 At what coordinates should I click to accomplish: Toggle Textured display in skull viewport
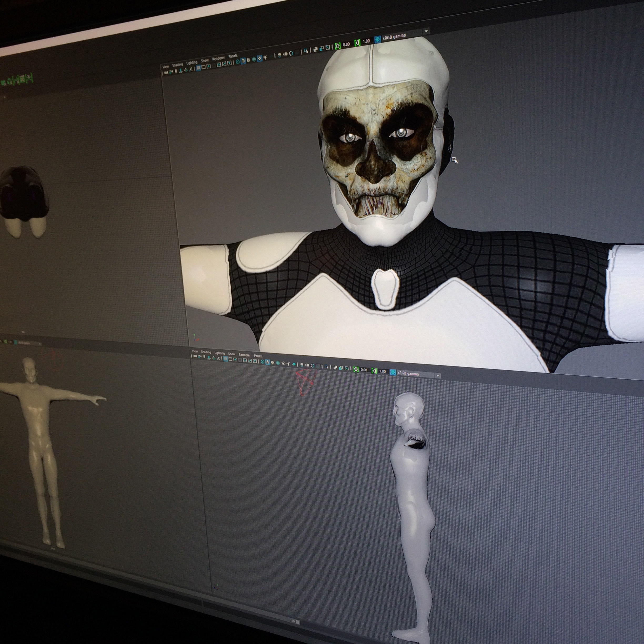click(260, 58)
